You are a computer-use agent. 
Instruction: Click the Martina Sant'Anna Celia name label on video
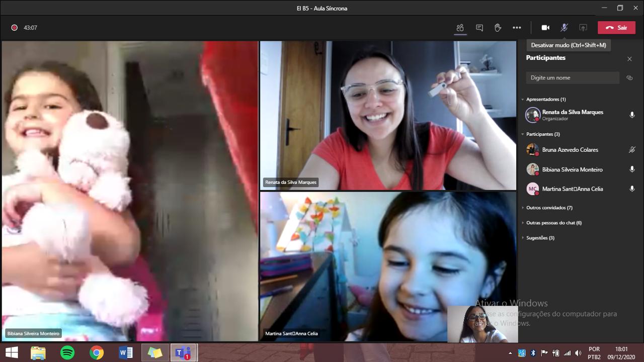coord(291,333)
